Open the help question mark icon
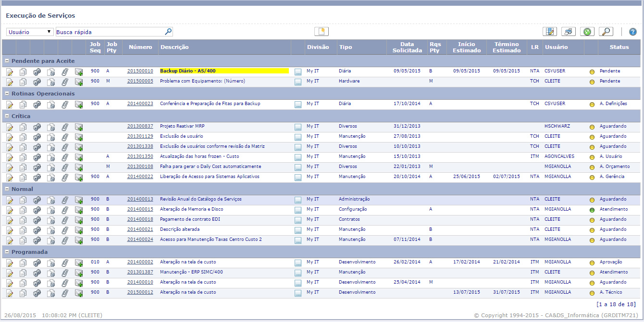The height and width of the screenshot is (322, 644). [x=632, y=32]
